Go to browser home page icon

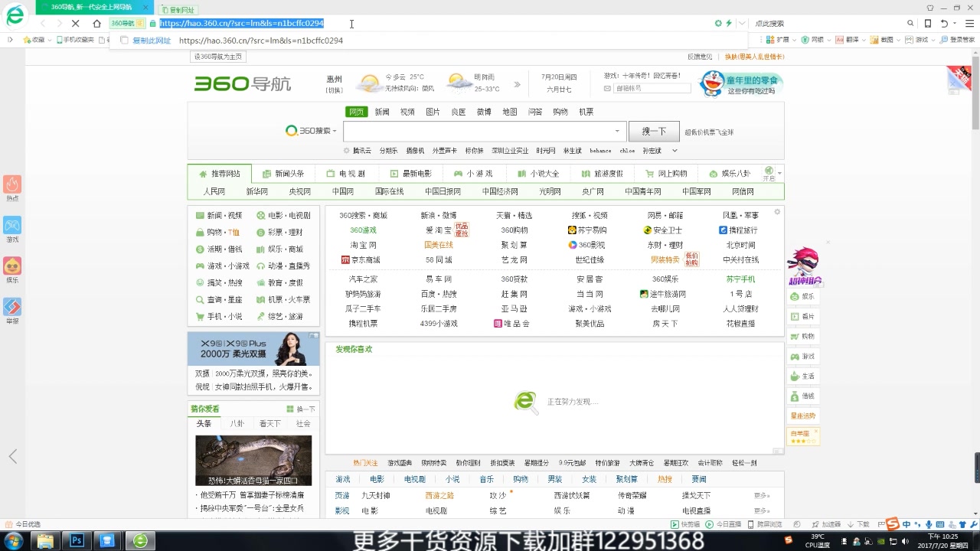coord(96,24)
